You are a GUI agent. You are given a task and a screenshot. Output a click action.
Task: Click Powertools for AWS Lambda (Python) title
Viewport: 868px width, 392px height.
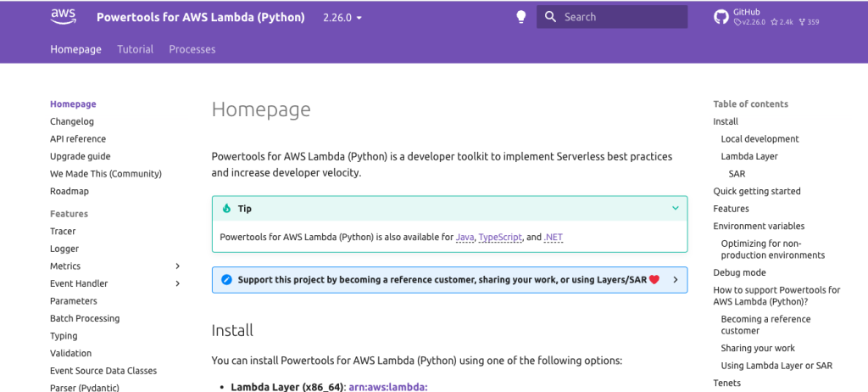(x=200, y=17)
